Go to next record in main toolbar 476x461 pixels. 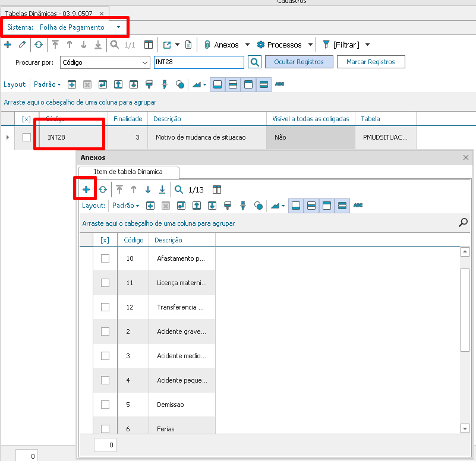click(x=83, y=45)
